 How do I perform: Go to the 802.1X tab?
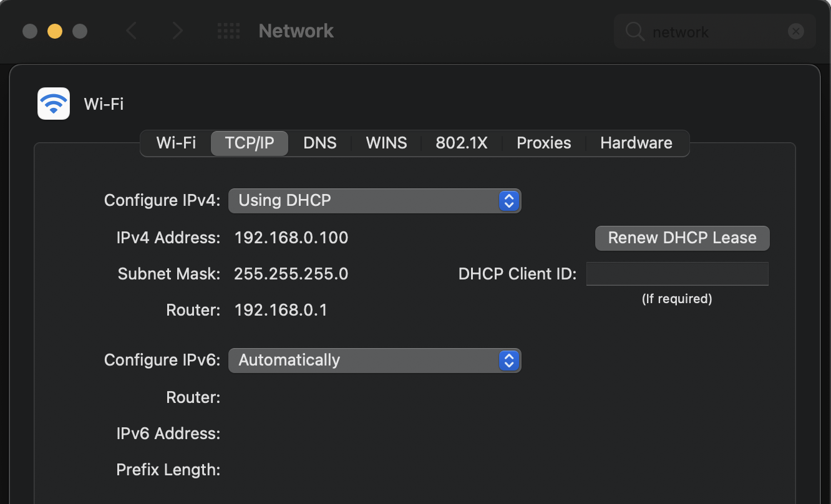click(x=461, y=143)
